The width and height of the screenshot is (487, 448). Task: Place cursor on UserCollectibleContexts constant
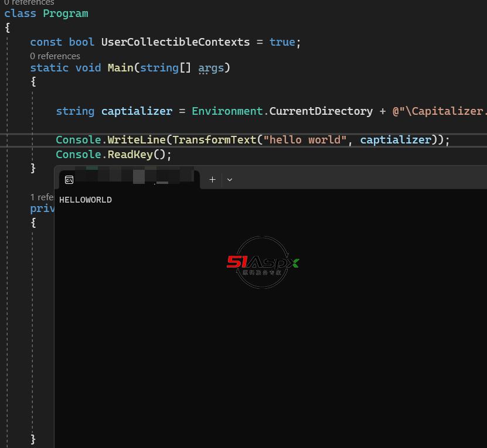pos(175,42)
